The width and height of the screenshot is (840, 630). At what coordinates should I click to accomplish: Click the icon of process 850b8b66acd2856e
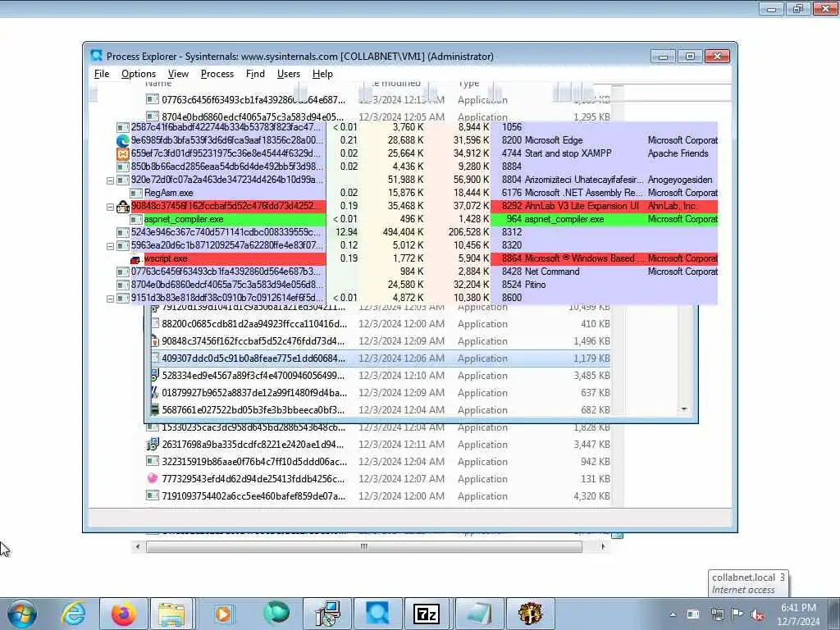point(123,167)
